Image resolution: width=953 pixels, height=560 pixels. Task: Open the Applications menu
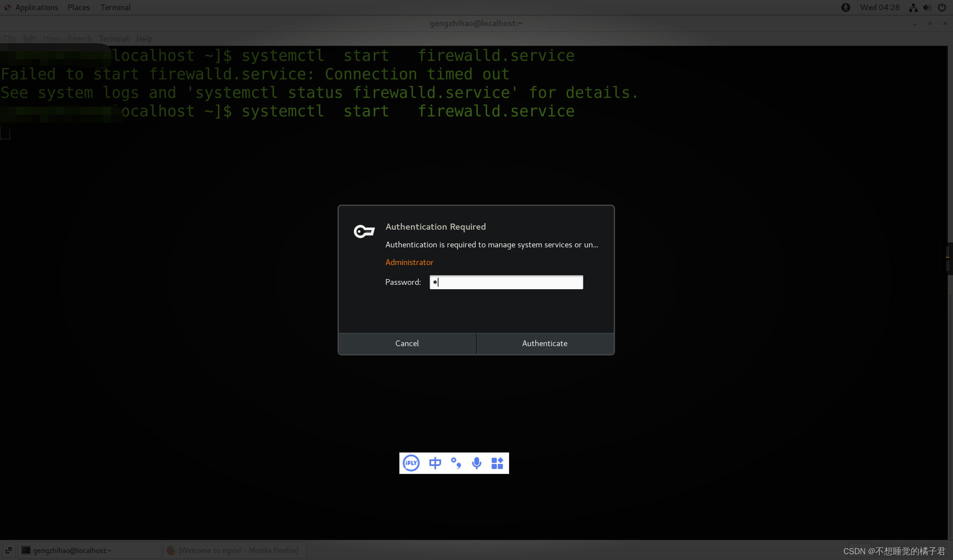pos(36,7)
